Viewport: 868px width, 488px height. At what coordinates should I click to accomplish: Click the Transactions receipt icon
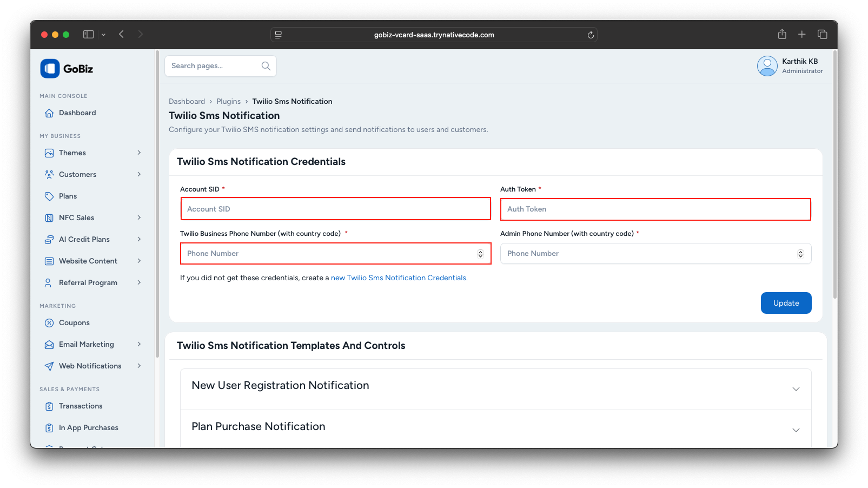coord(49,406)
